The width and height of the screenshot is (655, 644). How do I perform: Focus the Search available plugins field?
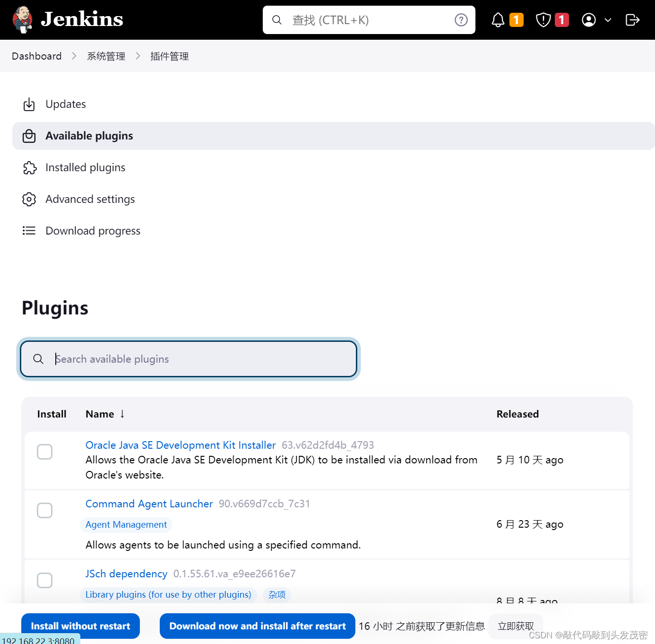[x=189, y=359]
